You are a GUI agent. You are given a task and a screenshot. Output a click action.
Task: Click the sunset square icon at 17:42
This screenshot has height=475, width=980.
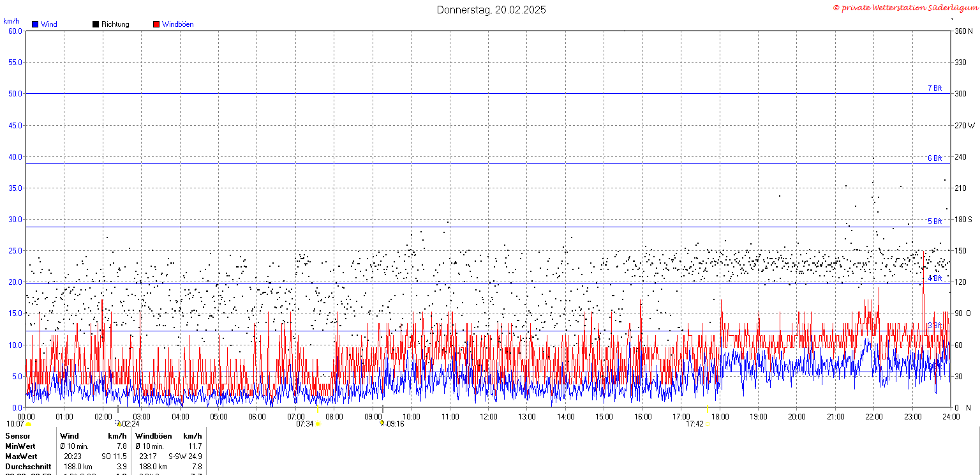point(707,424)
